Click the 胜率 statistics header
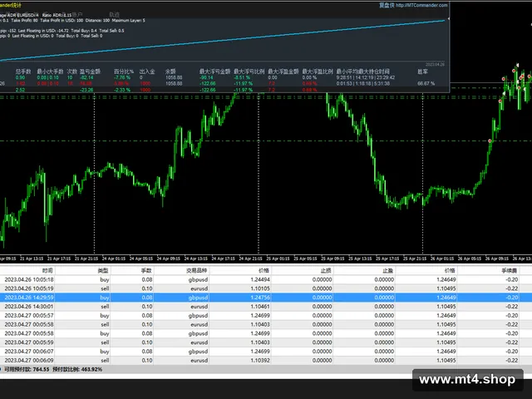The image size is (532, 399). pos(422,71)
